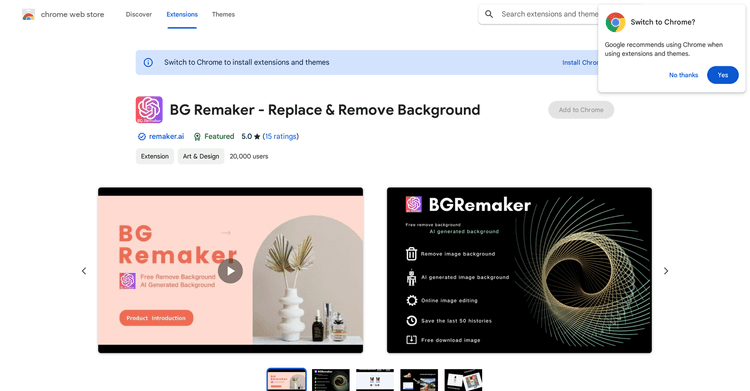The height and width of the screenshot is (391, 750).
Task: Open the Themes tab
Action: (223, 14)
